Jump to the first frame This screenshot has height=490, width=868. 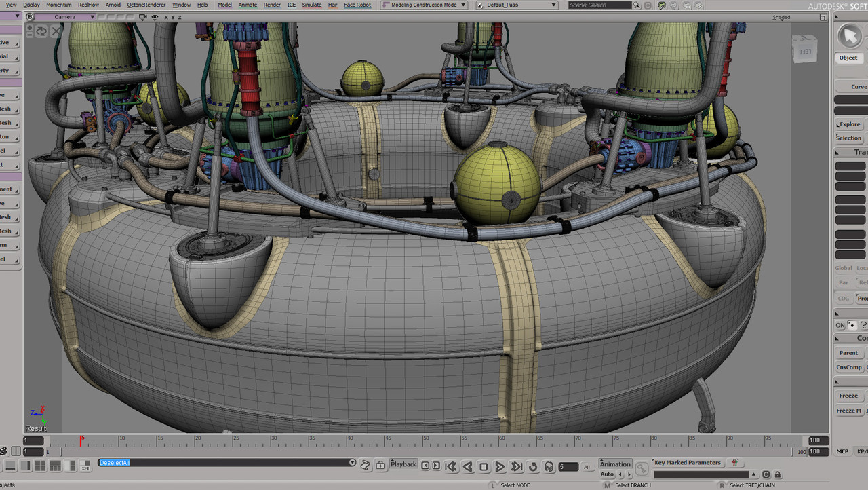point(450,467)
